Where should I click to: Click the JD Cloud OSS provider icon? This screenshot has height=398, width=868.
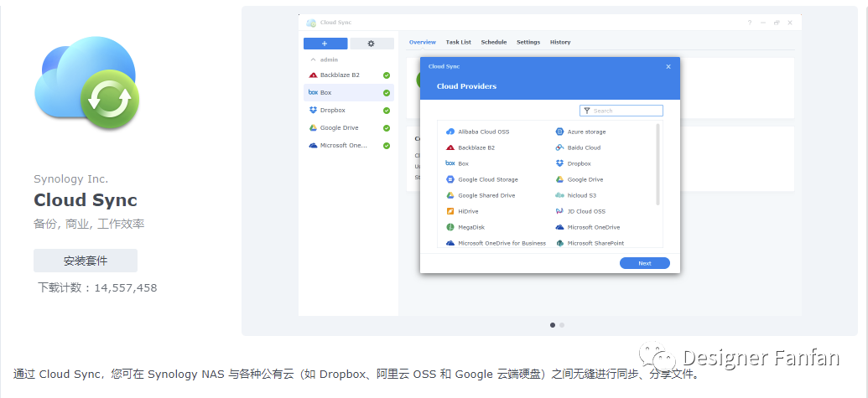point(559,211)
